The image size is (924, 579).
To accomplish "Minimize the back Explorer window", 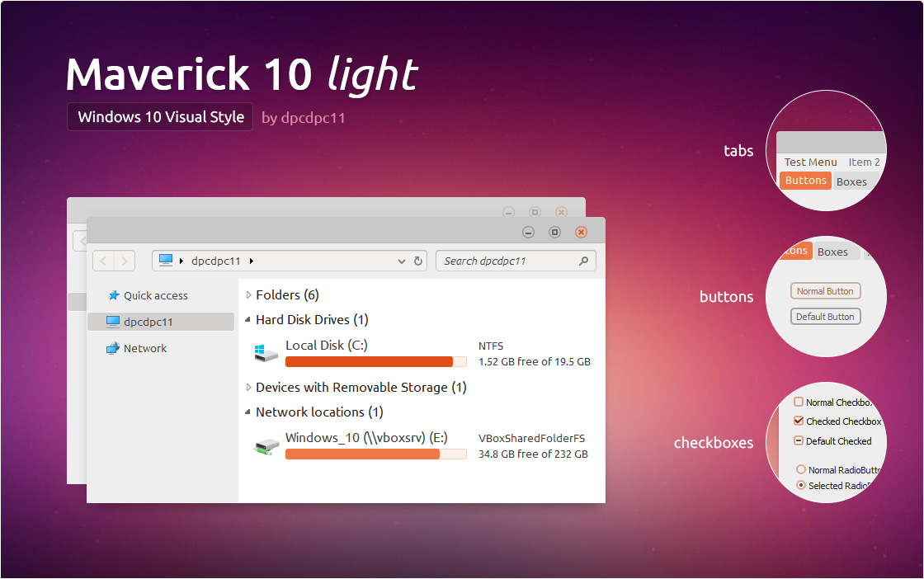I will 508,212.
